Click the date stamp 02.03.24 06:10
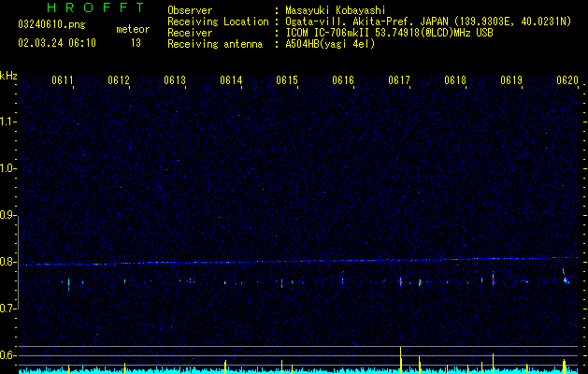 (57, 43)
